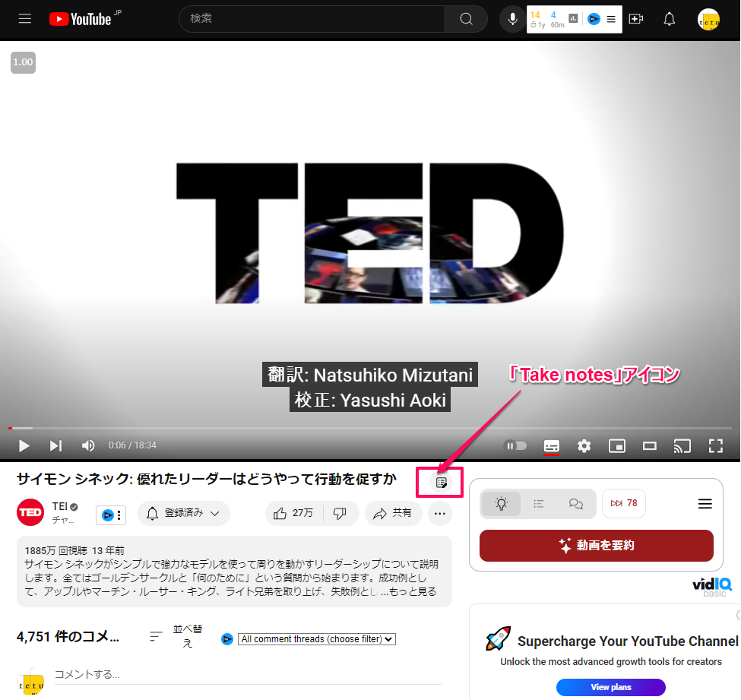Open the 登録済み subscription dropdown

click(x=184, y=513)
